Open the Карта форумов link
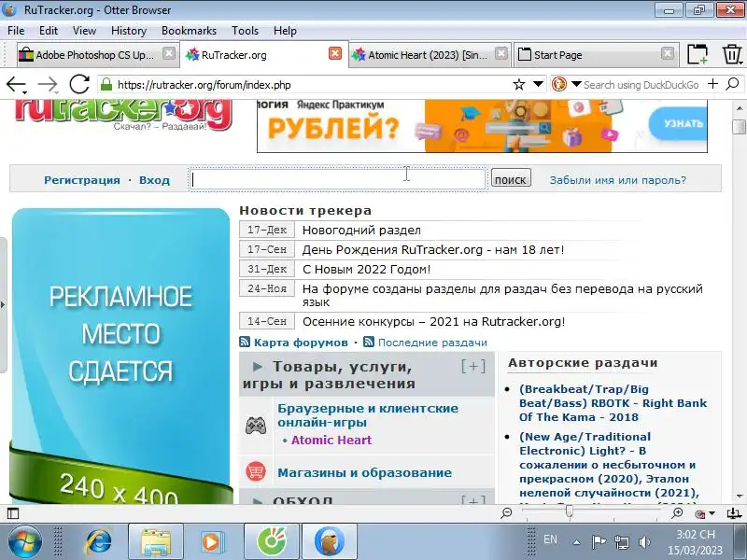Image resolution: width=747 pixels, height=560 pixels. point(301,343)
